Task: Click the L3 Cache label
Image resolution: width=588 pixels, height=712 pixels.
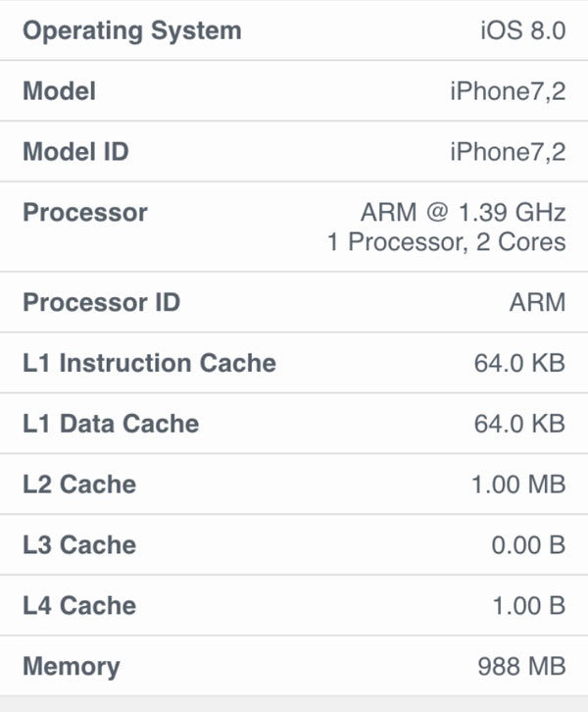Action: [x=79, y=545]
